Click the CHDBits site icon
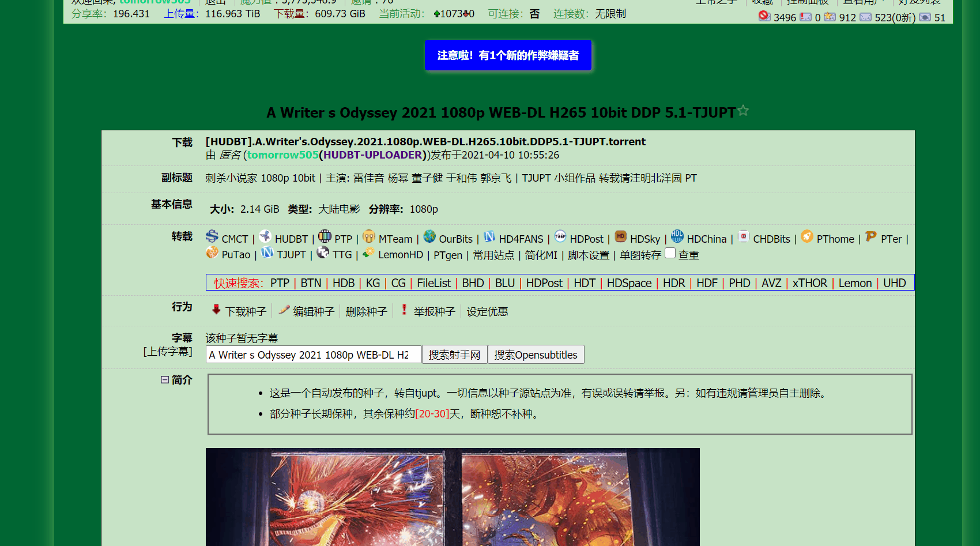 point(744,236)
